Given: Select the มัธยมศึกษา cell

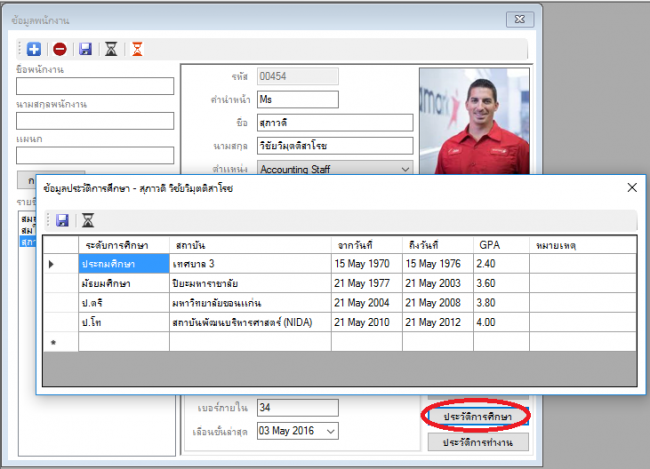Looking at the screenshot, I should pyautogui.click(x=124, y=283).
